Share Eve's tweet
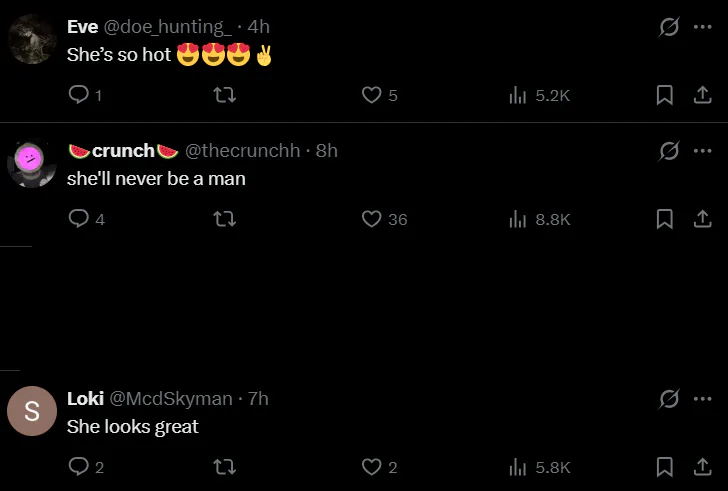The image size is (728, 491). 702,95
